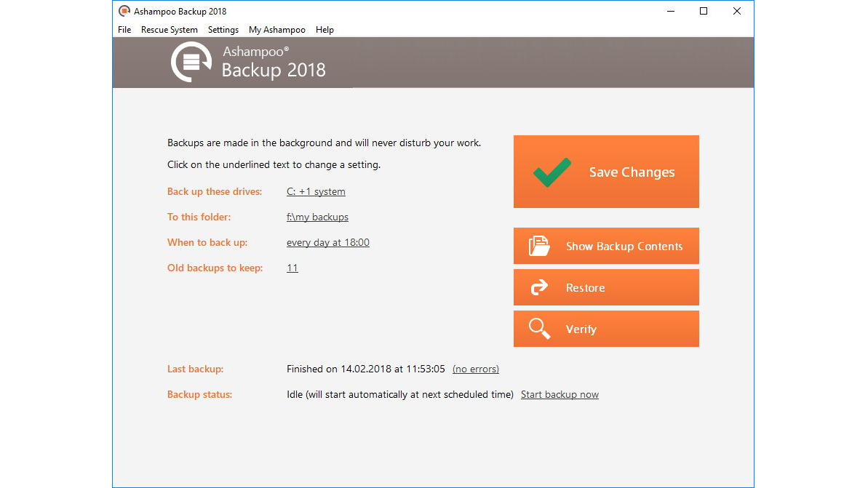Change old backups count '11'

pyautogui.click(x=292, y=268)
